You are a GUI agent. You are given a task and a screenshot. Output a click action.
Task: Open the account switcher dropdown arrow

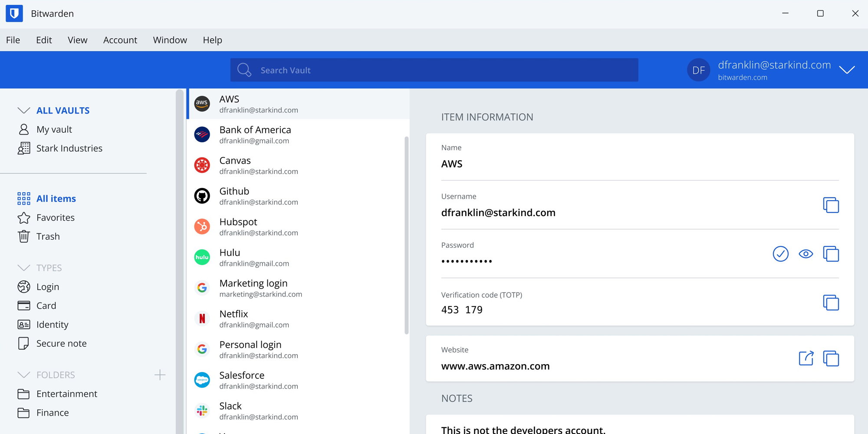coord(847,70)
